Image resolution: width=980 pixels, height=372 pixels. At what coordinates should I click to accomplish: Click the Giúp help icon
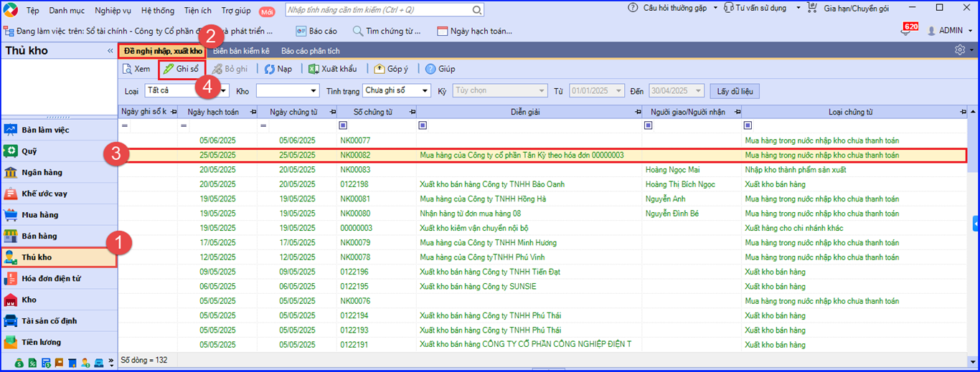(x=430, y=69)
